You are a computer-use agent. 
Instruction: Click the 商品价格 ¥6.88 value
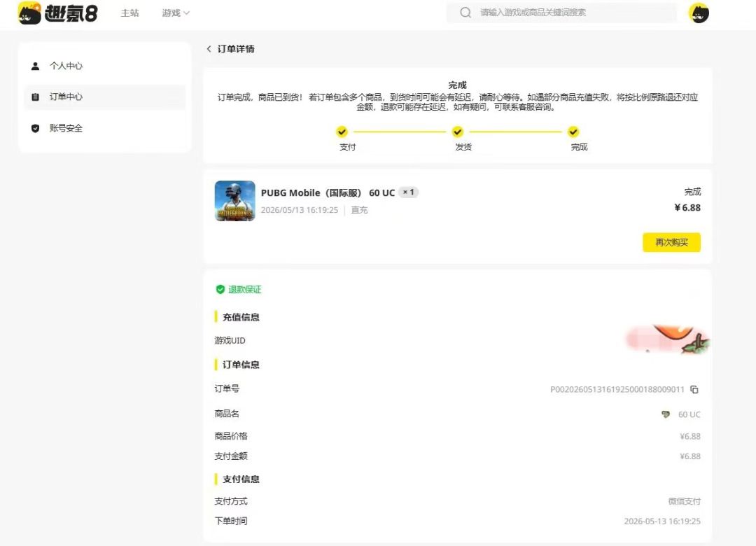click(x=690, y=436)
